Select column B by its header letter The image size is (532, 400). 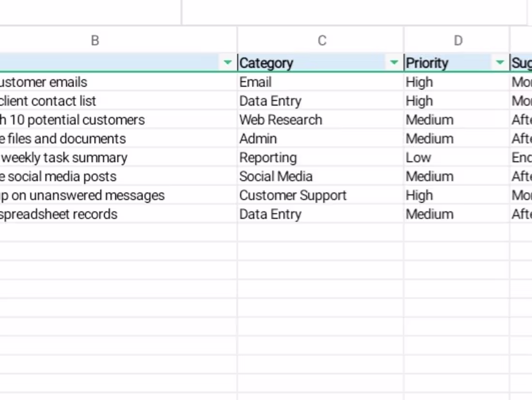(95, 41)
